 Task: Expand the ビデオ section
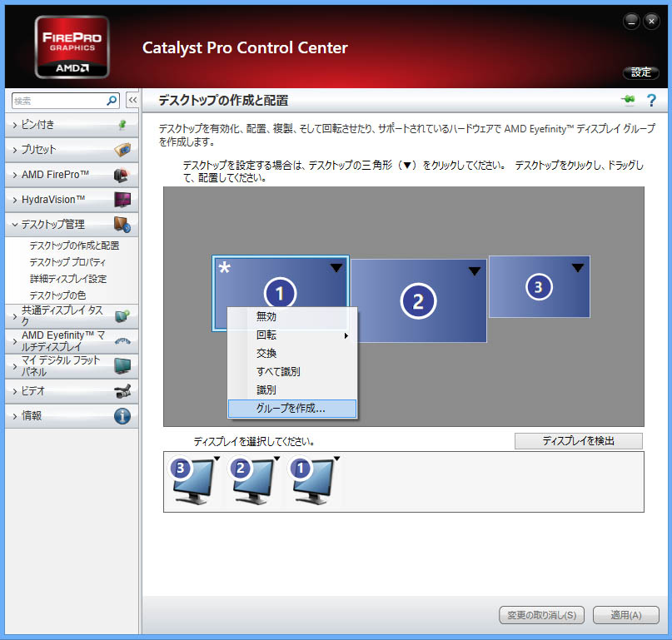point(14,391)
